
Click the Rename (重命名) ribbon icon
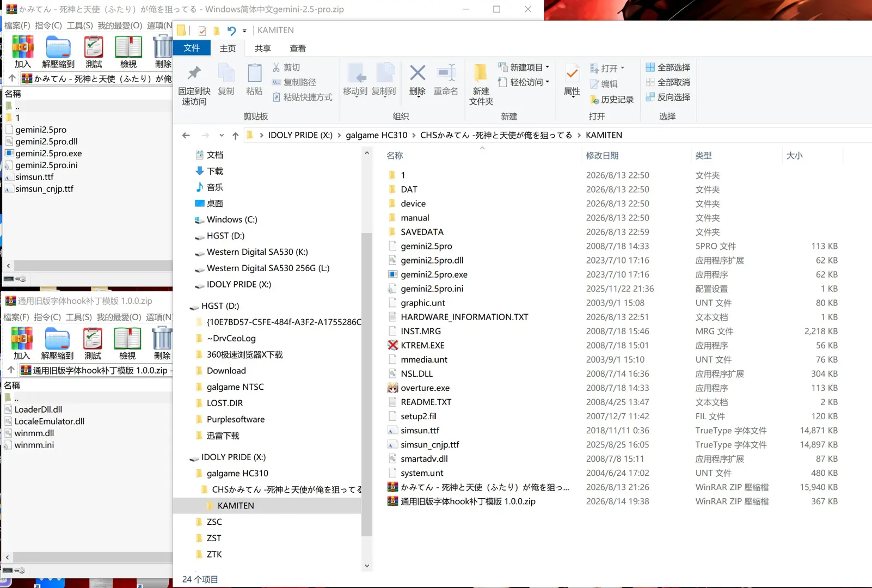(x=446, y=73)
